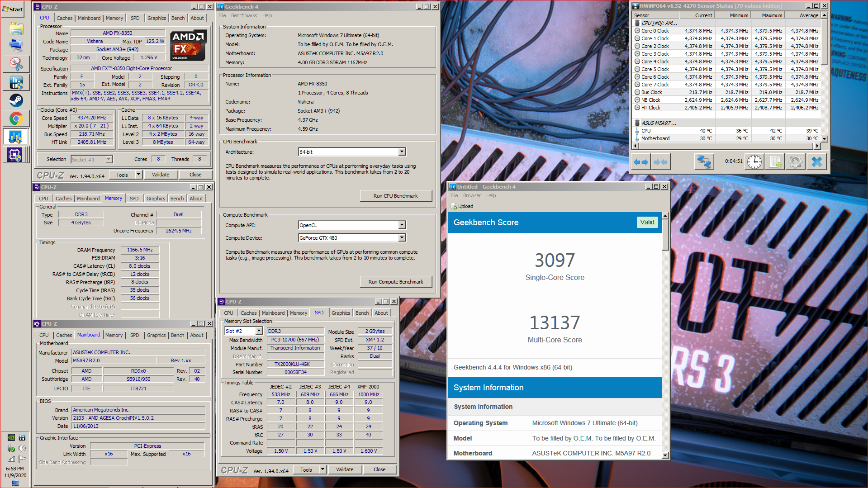868x488 pixels.
Task: Select the NB Clock sensor row
Action: pyautogui.click(x=726, y=100)
